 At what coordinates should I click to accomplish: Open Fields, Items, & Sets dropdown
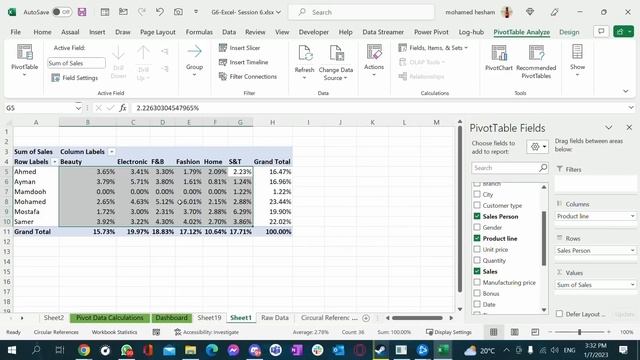(433, 48)
